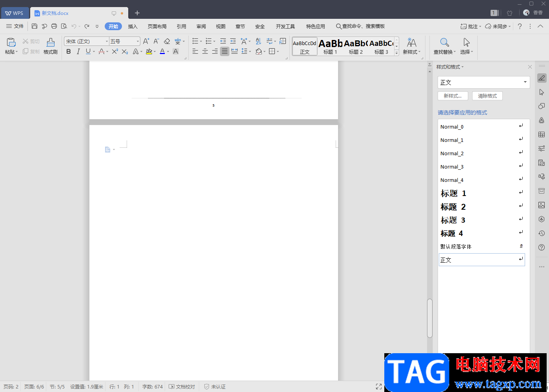Viewport: 549px width, 392px height.
Task: Toggle document proofing (文档校对) in status bar
Action: pyautogui.click(x=182, y=387)
